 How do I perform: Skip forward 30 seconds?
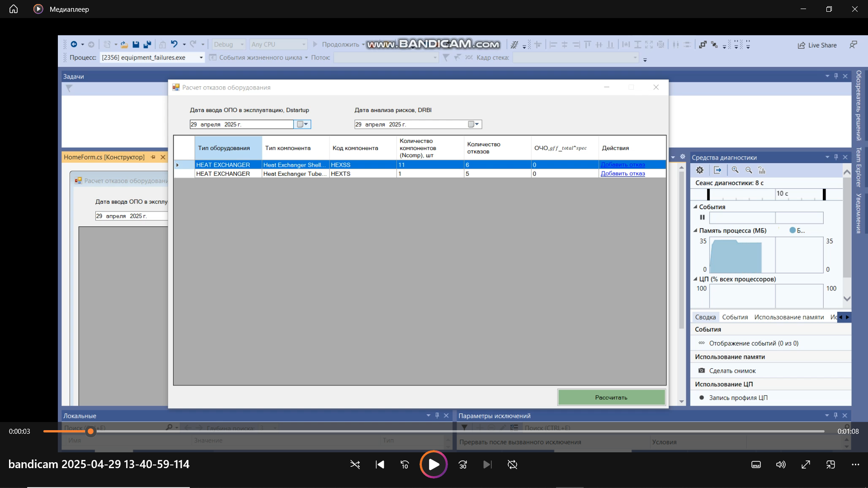[x=463, y=465]
